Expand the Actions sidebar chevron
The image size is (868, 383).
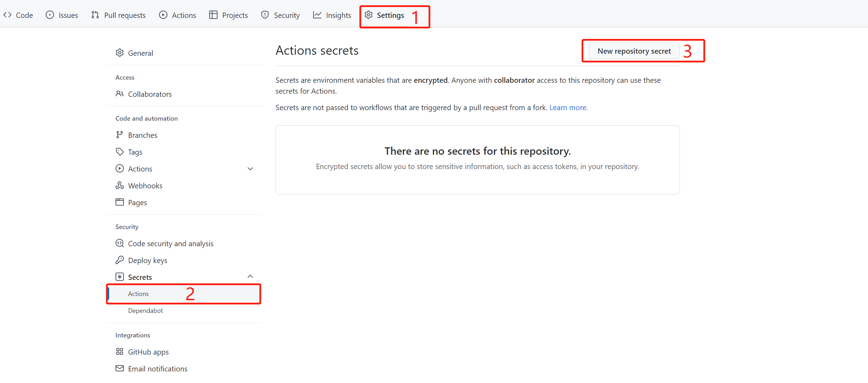pyautogui.click(x=250, y=169)
